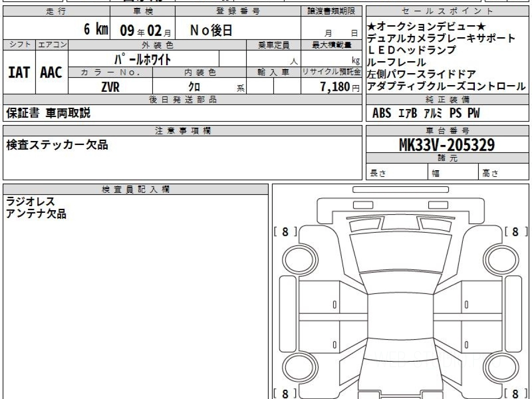Click the 純正装備 header
The image size is (532, 399).
coord(448,100)
